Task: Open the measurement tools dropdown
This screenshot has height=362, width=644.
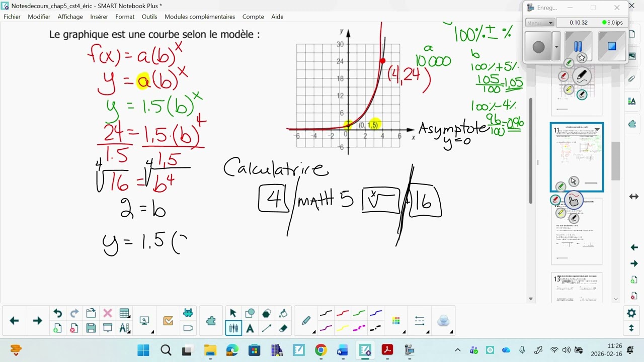Action: pyautogui.click(x=124, y=328)
